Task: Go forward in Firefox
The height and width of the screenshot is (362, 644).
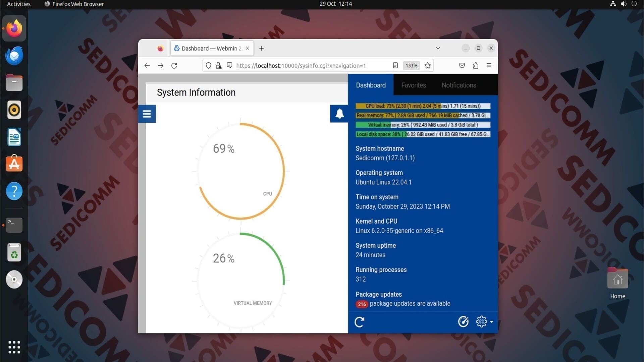Action: tap(161, 66)
